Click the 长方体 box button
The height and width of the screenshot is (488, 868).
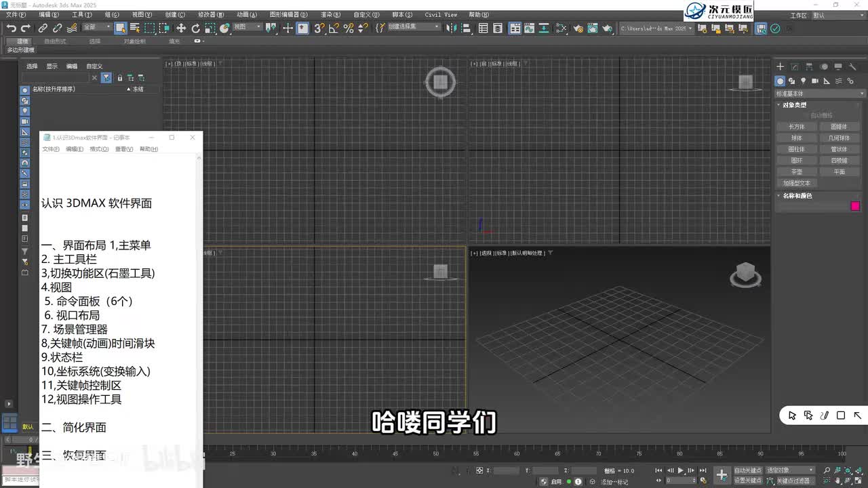[797, 127]
